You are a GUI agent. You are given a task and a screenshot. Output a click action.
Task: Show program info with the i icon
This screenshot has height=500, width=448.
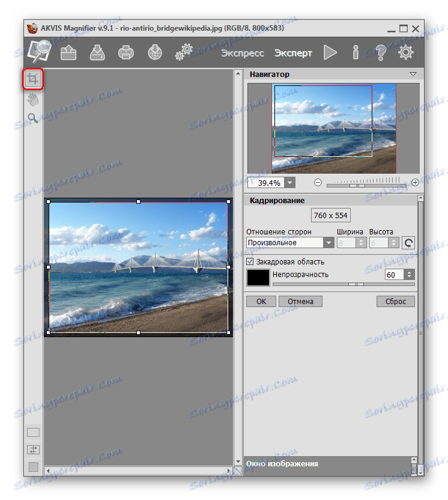tap(356, 52)
